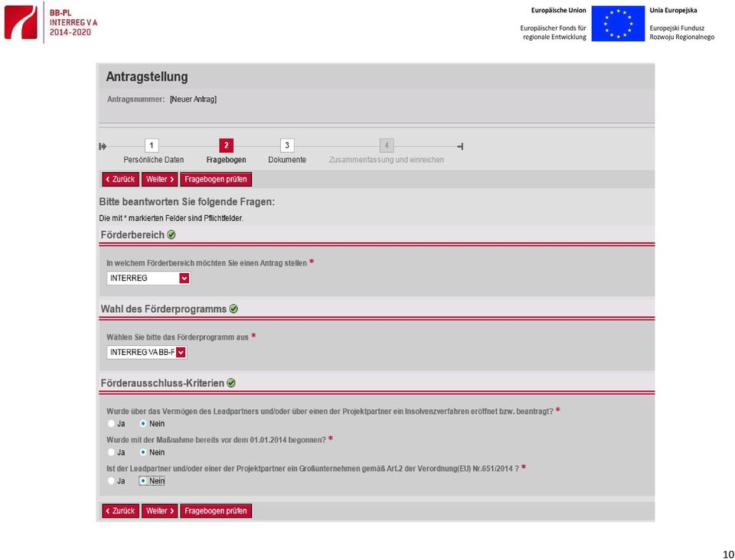
Task: Click the [Neuer Antrag] text
Action: tap(193, 99)
